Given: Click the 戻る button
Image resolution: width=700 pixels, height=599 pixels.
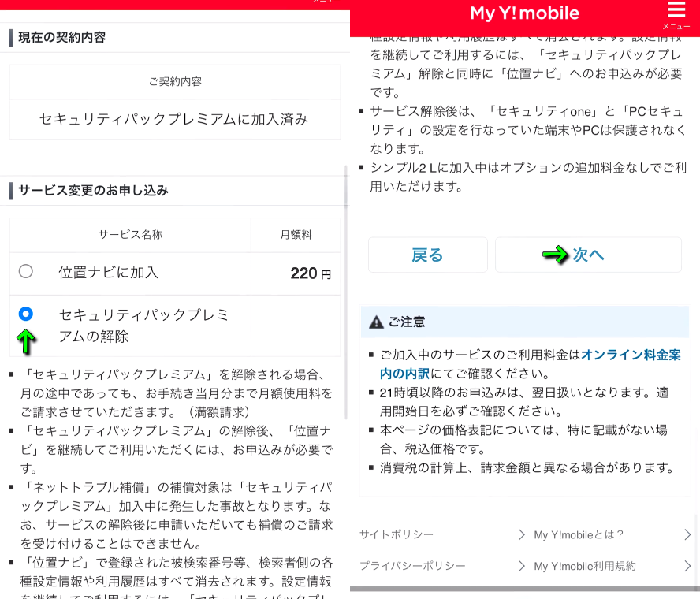Looking at the screenshot, I should click(428, 255).
